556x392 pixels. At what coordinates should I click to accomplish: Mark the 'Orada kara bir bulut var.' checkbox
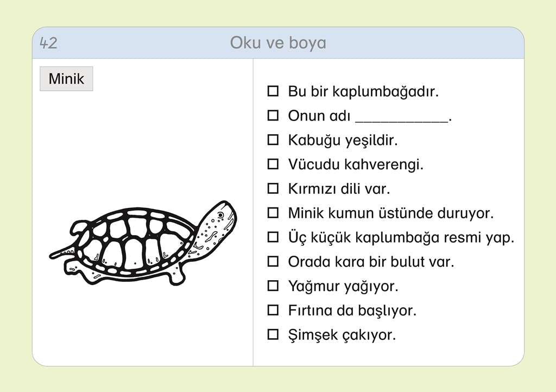[x=273, y=262]
